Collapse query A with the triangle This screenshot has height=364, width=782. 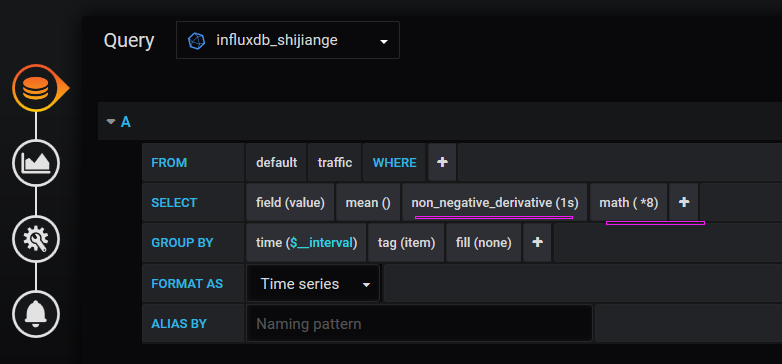pos(111,121)
